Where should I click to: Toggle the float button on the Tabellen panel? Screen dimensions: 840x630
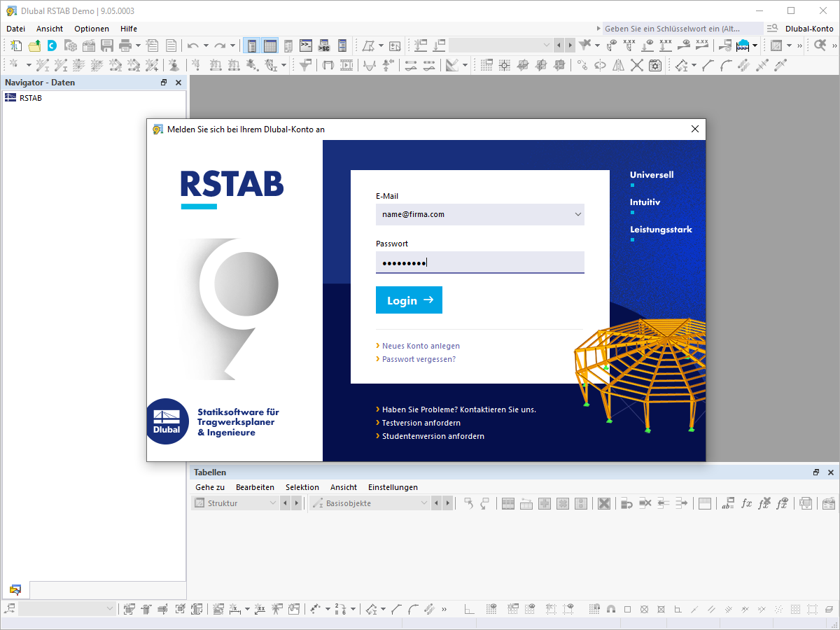(x=815, y=472)
